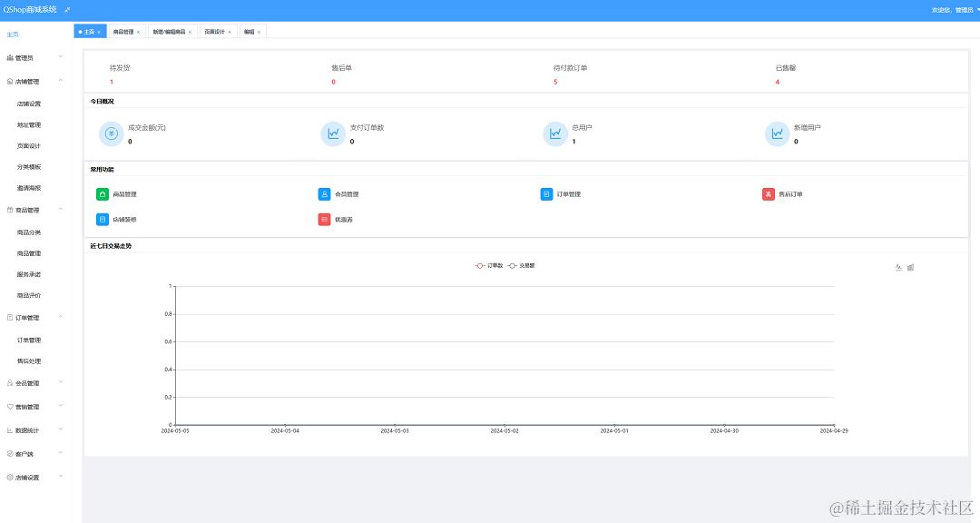Open 商品分类 in the sidebar
The width and height of the screenshot is (980, 523).
[x=29, y=232]
